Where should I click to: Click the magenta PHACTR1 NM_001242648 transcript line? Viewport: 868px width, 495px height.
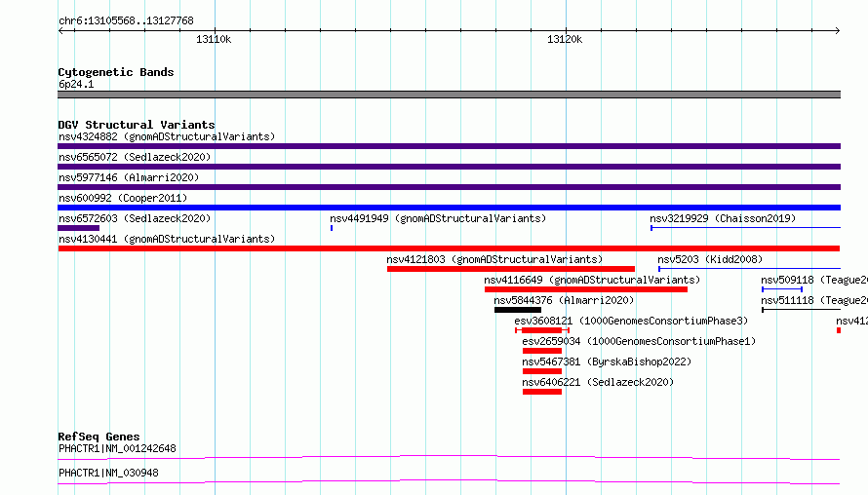pos(449,457)
